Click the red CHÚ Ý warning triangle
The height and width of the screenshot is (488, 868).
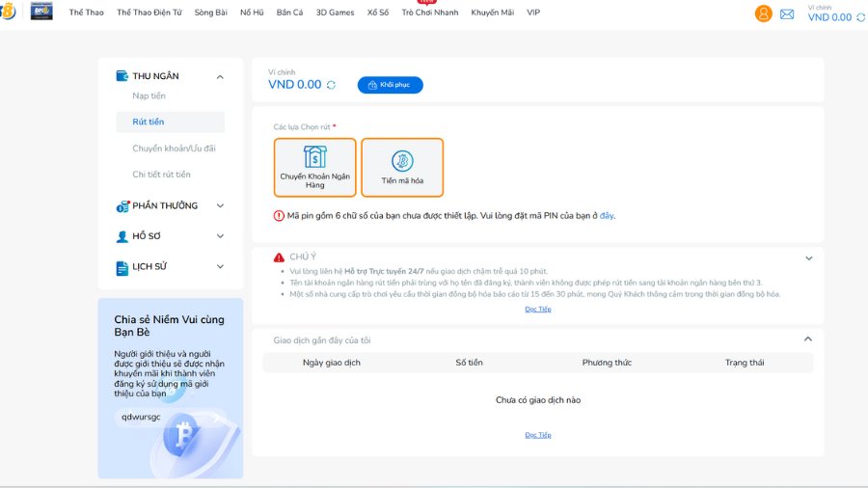[x=279, y=258]
